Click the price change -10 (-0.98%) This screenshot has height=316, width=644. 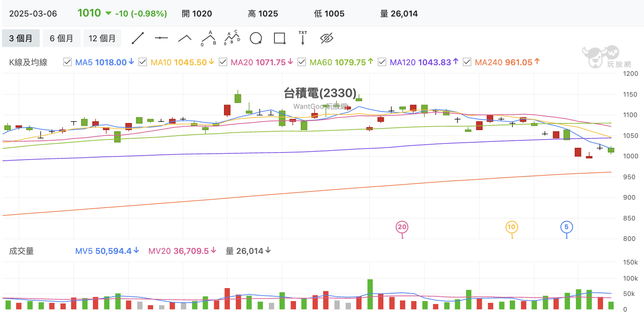pos(141,14)
